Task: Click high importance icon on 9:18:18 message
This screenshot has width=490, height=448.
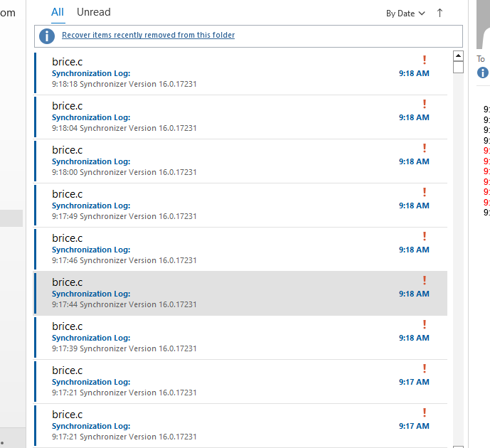Action: [425, 60]
